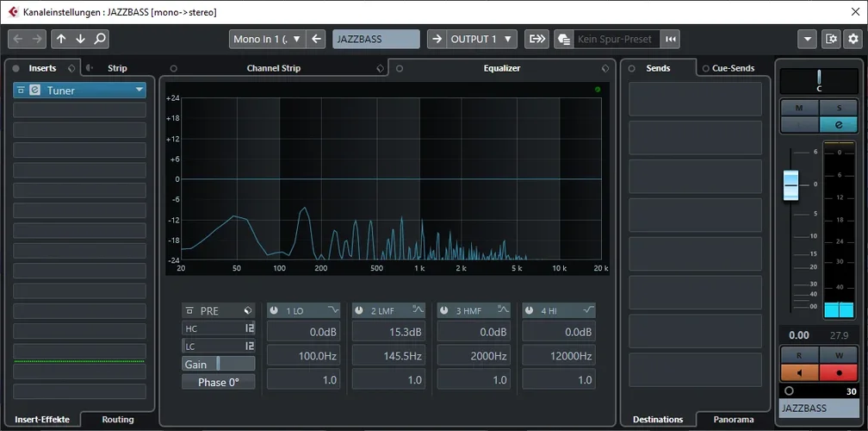Click the edit channel 'e' button
The image size is (868, 431).
pyautogui.click(x=839, y=125)
